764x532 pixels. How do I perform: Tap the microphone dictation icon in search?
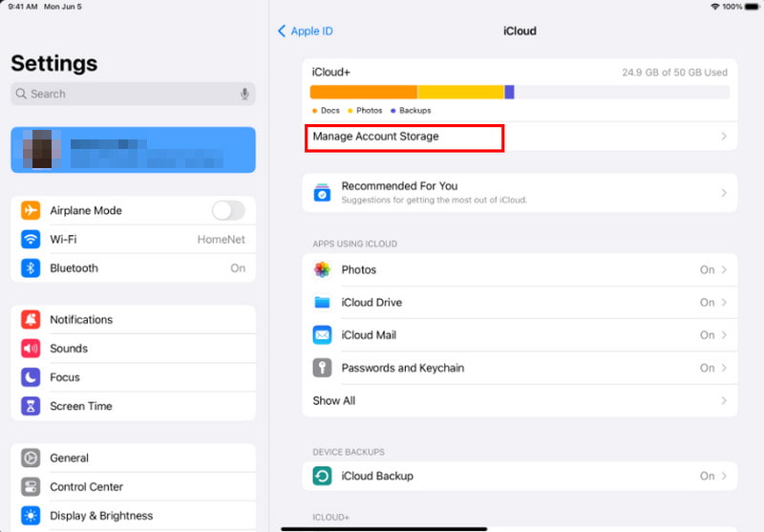tap(244, 94)
